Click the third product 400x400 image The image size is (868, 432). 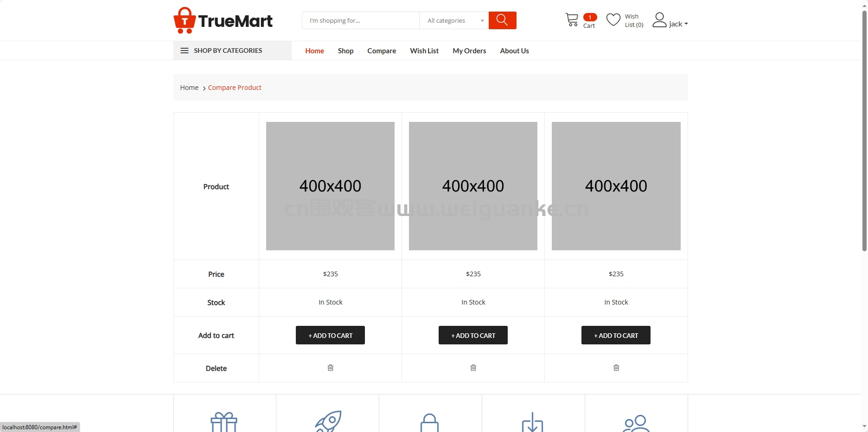pos(616,186)
